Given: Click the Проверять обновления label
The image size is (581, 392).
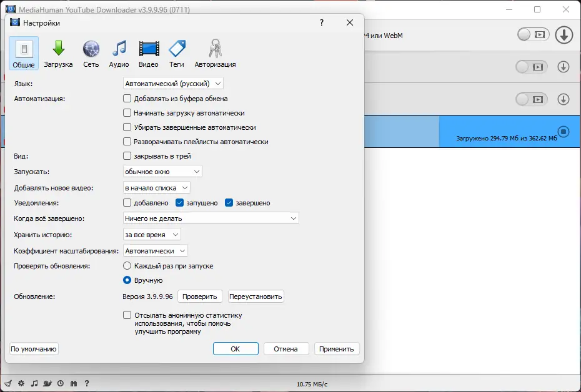Looking at the screenshot, I should [x=52, y=266].
